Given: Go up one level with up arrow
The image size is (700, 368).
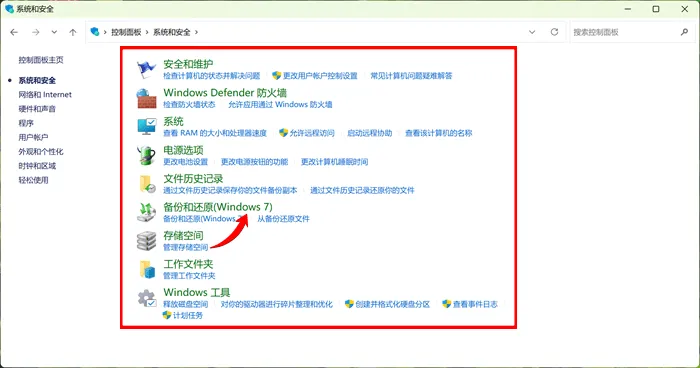Looking at the screenshot, I should pos(73,32).
